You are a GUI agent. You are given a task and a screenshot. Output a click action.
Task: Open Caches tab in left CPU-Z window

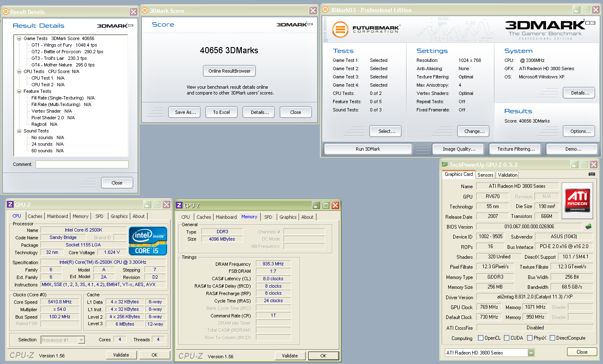(35, 216)
